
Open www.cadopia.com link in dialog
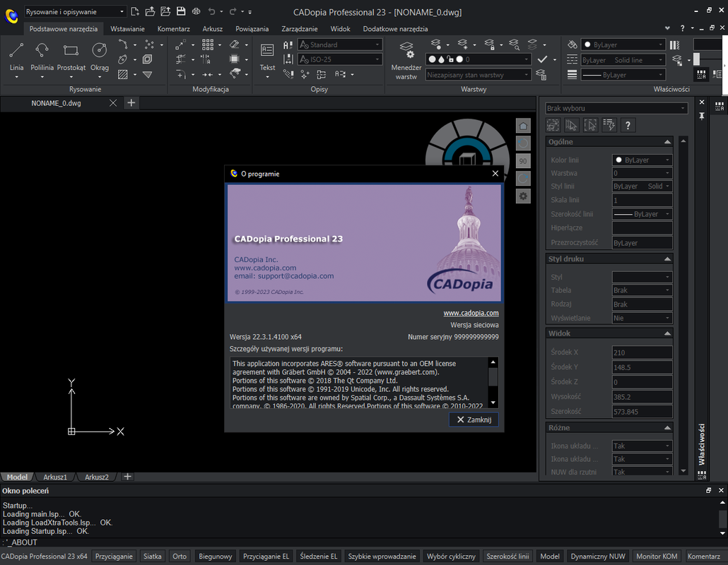click(x=471, y=313)
